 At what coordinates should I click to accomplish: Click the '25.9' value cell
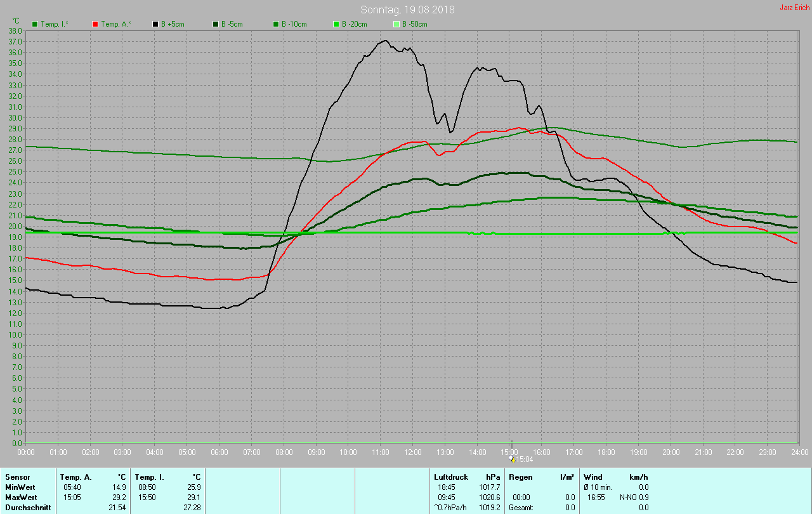point(193,487)
